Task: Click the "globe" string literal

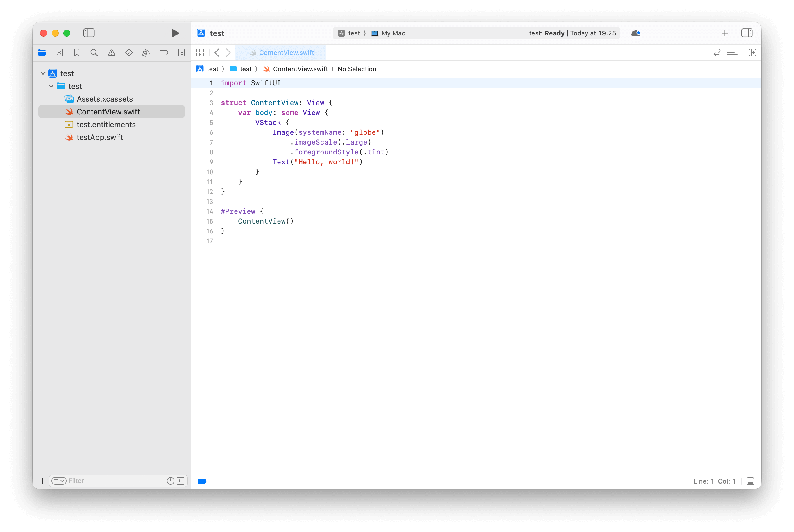Action: (x=365, y=132)
